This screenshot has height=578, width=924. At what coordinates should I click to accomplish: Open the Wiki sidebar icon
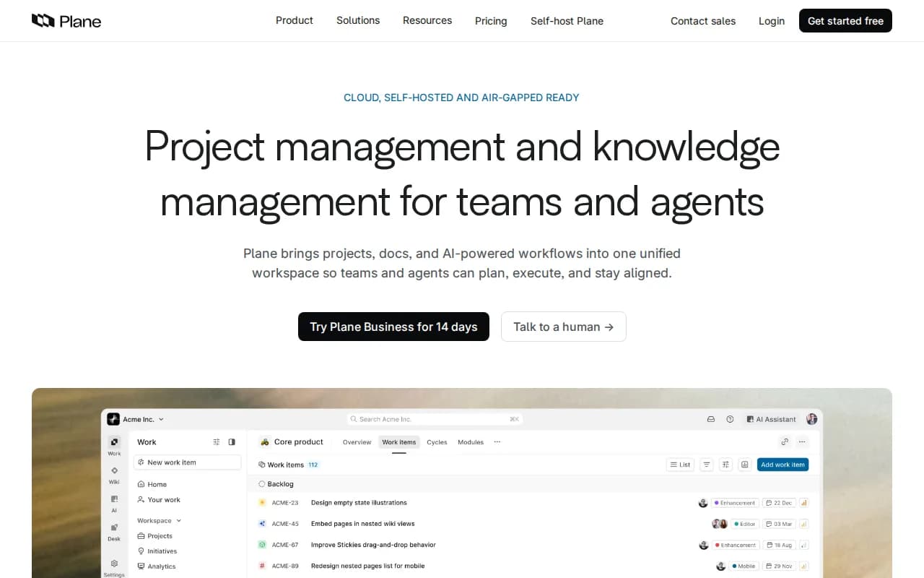pyautogui.click(x=114, y=471)
